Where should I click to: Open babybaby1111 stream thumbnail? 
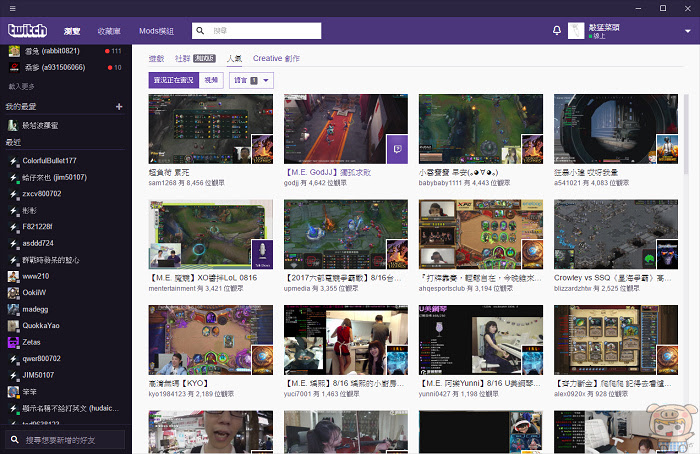(x=481, y=129)
